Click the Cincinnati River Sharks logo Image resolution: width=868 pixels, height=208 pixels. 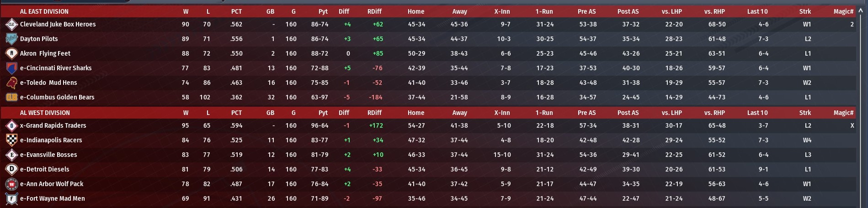(11, 68)
